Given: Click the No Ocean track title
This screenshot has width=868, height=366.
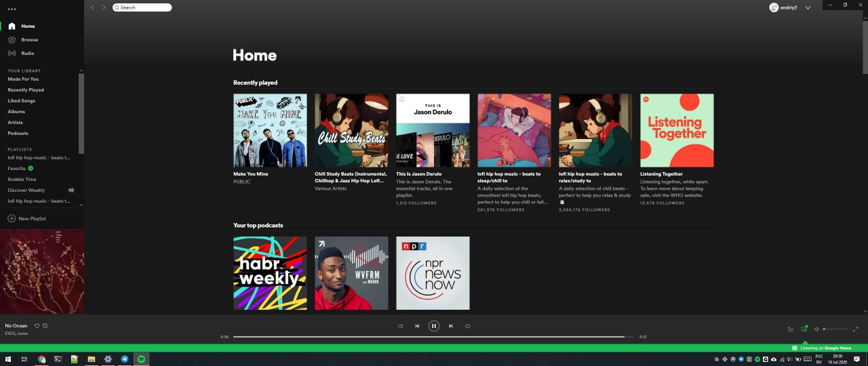Looking at the screenshot, I should tap(16, 326).
